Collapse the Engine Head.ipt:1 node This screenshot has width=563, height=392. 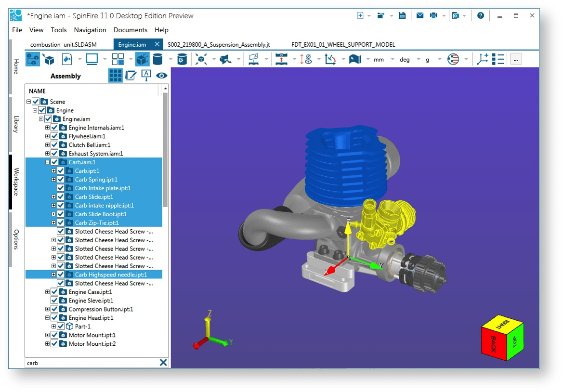click(x=47, y=318)
